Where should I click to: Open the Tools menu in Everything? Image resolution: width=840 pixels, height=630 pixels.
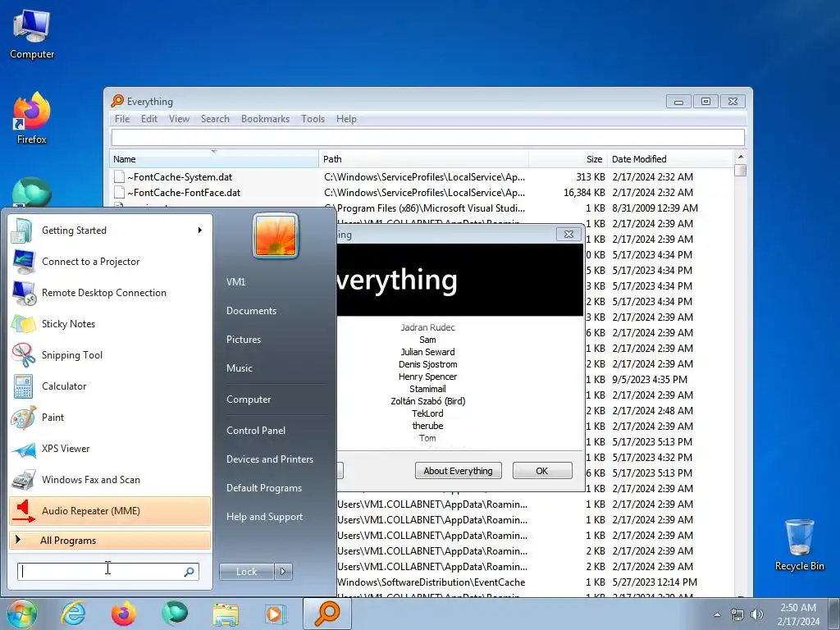pos(313,119)
